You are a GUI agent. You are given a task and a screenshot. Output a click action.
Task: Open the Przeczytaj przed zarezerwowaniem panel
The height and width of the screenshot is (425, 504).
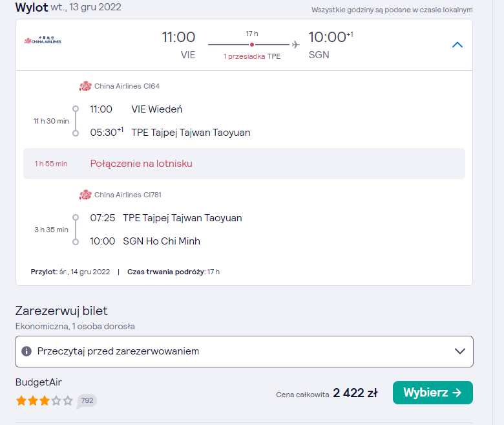[x=244, y=351]
